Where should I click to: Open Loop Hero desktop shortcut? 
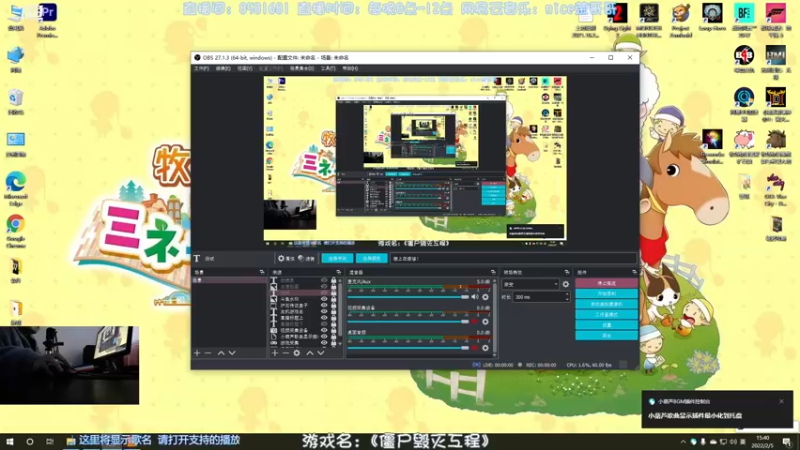click(712, 17)
